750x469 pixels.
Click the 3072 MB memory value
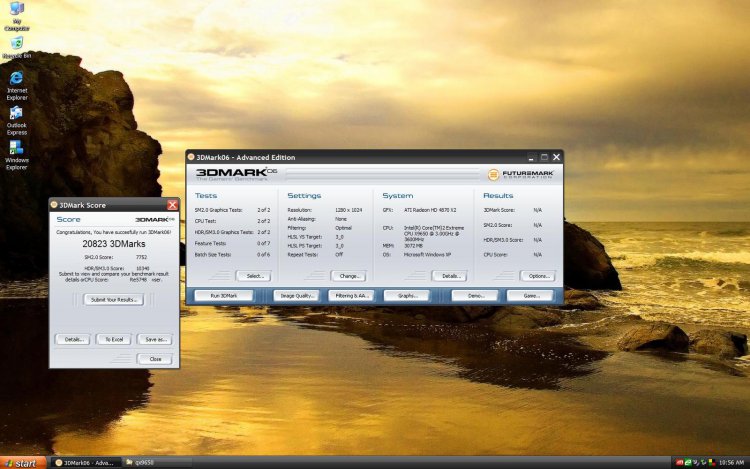413,246
